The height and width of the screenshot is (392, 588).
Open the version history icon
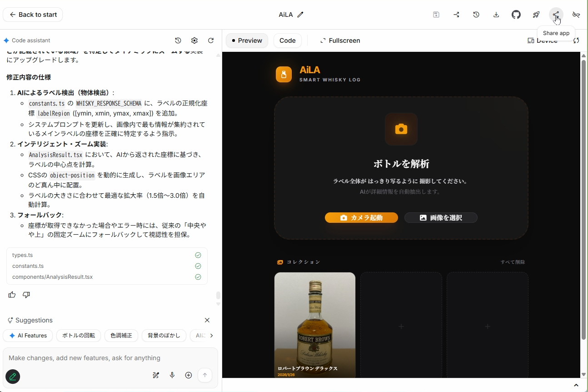[476, 14]
